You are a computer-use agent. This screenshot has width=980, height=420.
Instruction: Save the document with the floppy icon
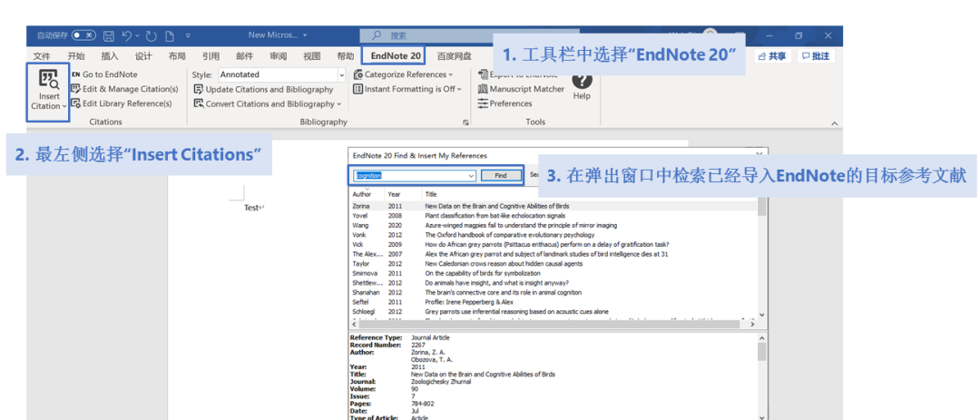pos(109,35)
